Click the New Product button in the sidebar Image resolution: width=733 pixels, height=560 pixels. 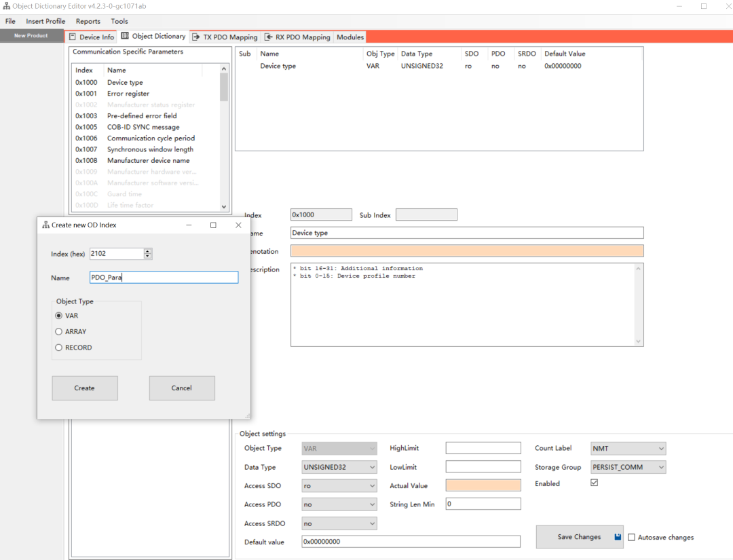31,35
